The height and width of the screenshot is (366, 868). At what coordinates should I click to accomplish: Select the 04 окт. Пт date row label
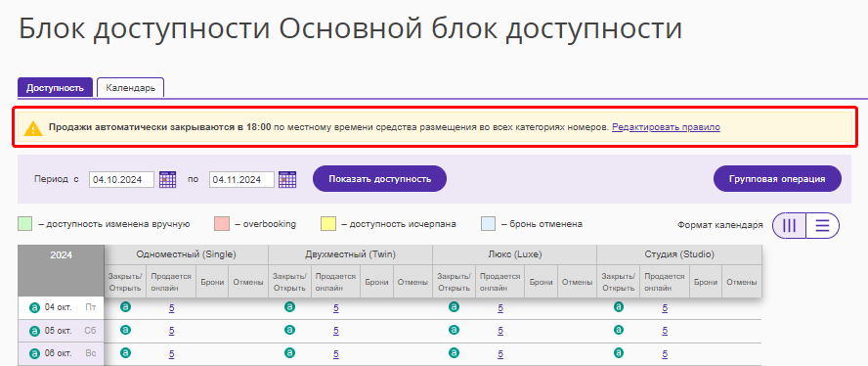tap(61, 307)
